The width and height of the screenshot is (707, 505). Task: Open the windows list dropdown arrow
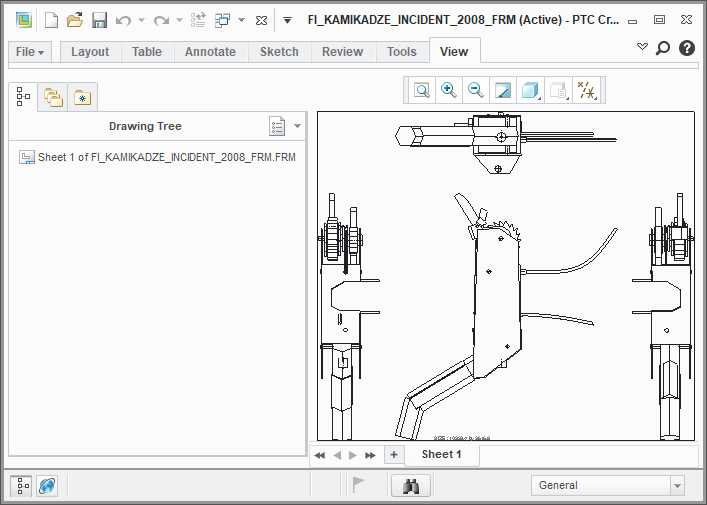pyautogui.click(x=242, y=20)
